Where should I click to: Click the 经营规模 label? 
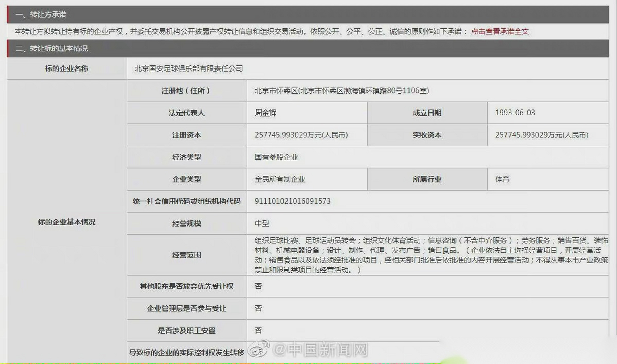(186, 224)
